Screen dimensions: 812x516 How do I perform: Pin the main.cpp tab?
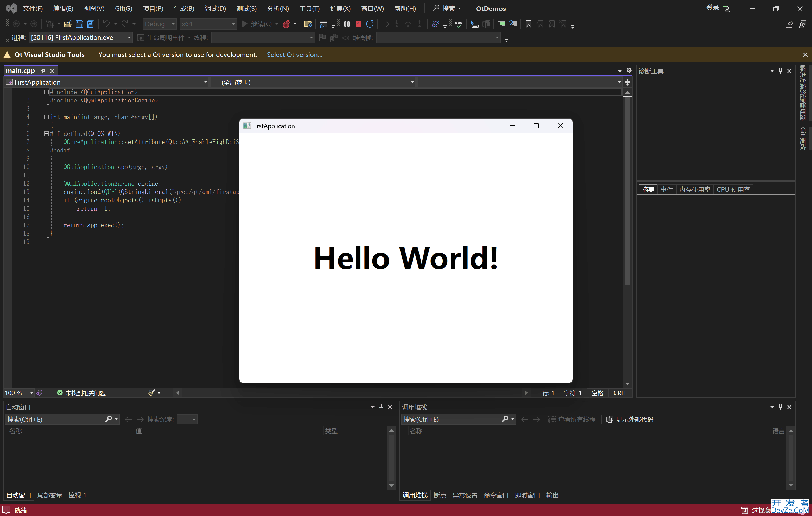point(43,71)
